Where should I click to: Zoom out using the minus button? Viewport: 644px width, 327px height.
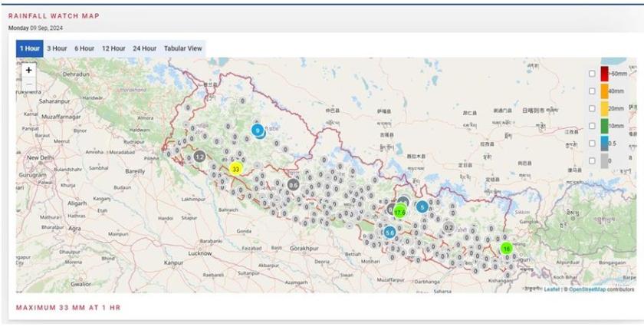coord(29,84)
